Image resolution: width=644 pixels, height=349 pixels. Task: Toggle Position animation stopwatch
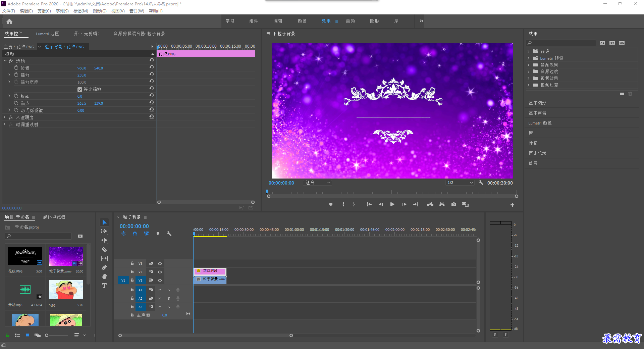pyautogui.click(x=16, y=68)
